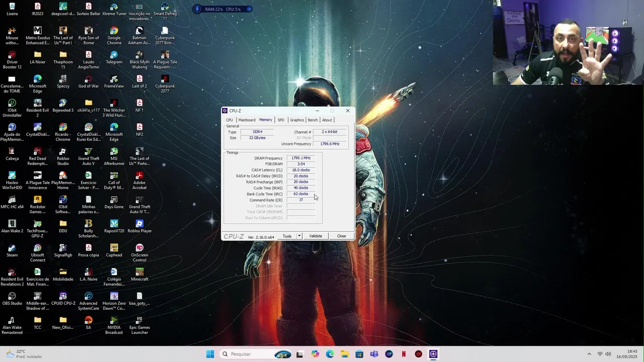Select the MSI Afterburner shortcut
644x362 pixels.
pos(114,157)
